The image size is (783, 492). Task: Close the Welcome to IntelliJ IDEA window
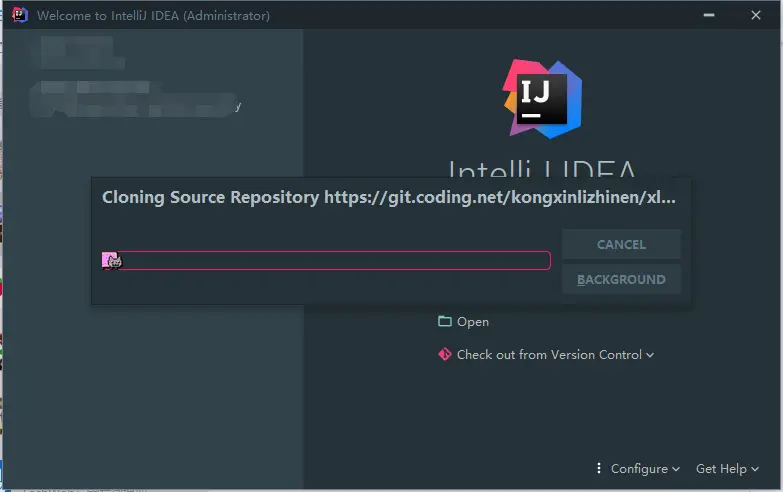point(756,15)
